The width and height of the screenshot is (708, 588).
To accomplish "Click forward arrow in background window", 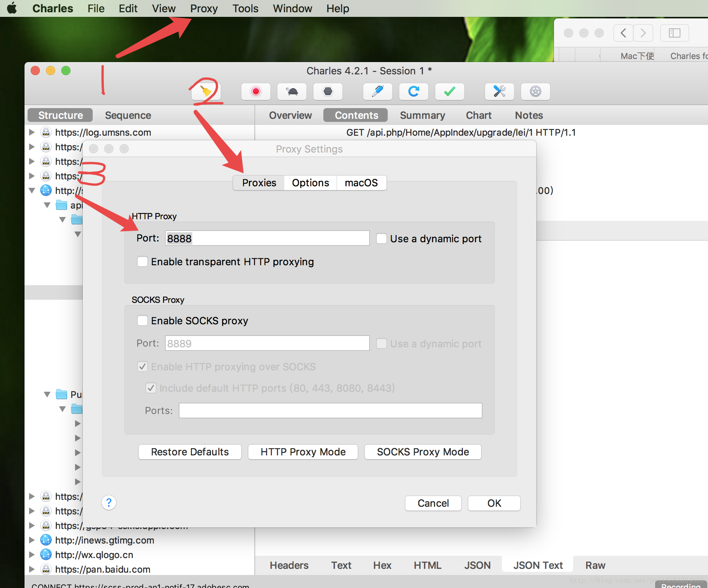I will (643, 33).
